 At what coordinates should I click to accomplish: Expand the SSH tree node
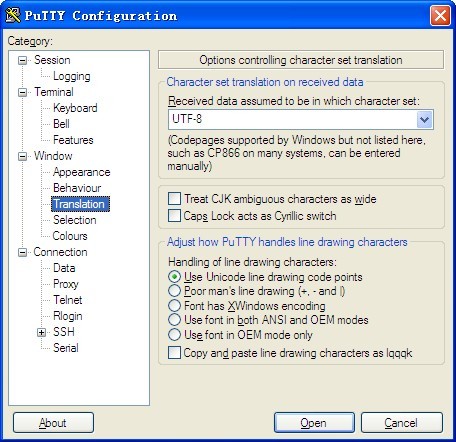click(x=42, y=332)
